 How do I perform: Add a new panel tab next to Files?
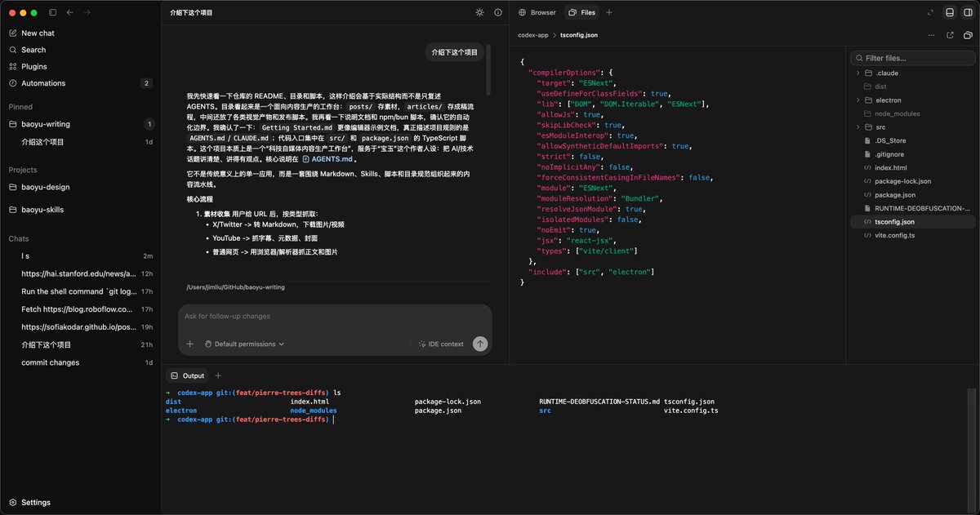[x=609, y=12]
